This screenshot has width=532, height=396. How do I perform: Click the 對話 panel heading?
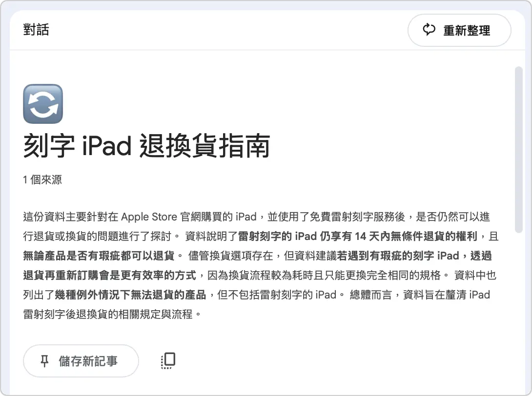36,29
